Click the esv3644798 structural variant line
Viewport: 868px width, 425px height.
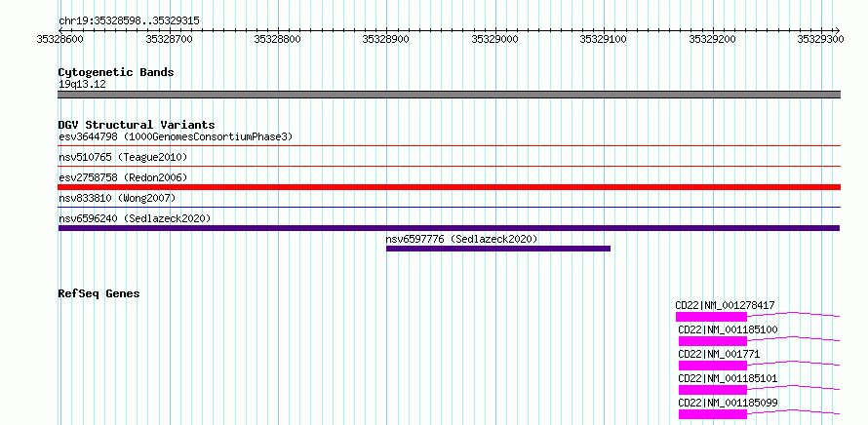tap(449, 146)
